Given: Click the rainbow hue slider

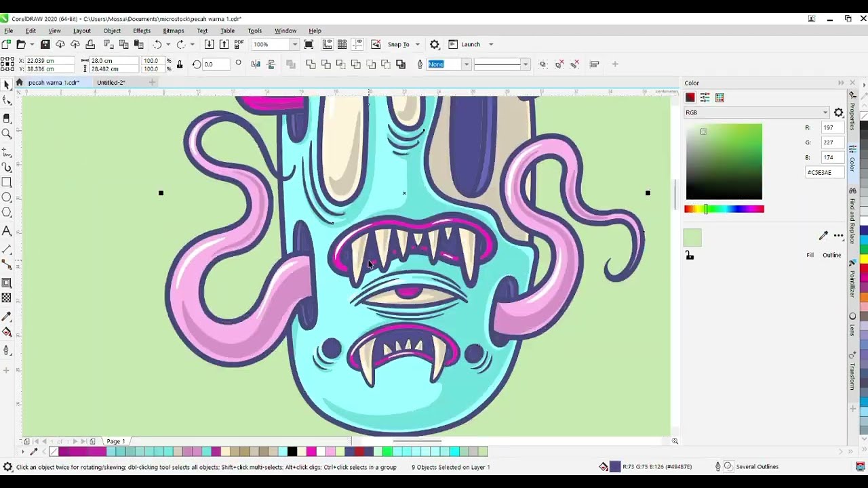Looking at the screenshot, I should point(724,209).
